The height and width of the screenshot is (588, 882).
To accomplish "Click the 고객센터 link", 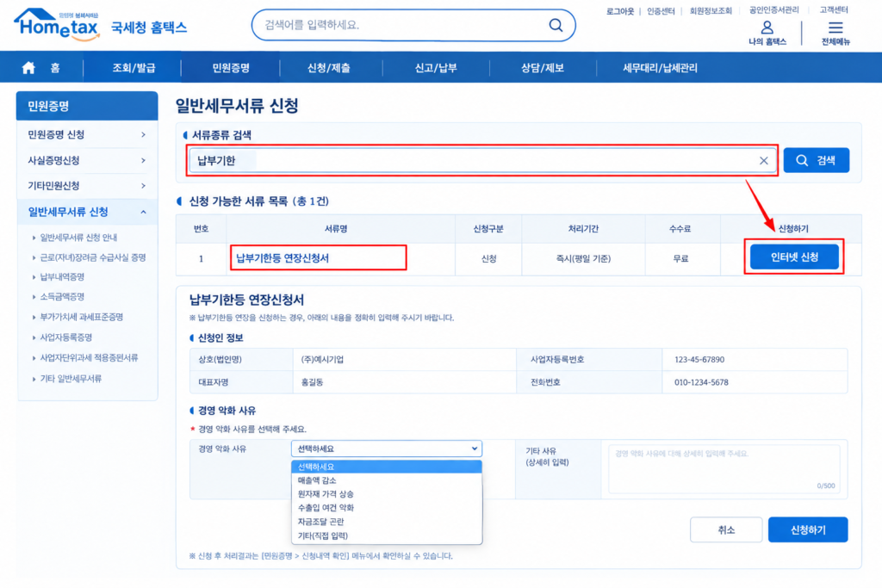I will coord(834,10).
